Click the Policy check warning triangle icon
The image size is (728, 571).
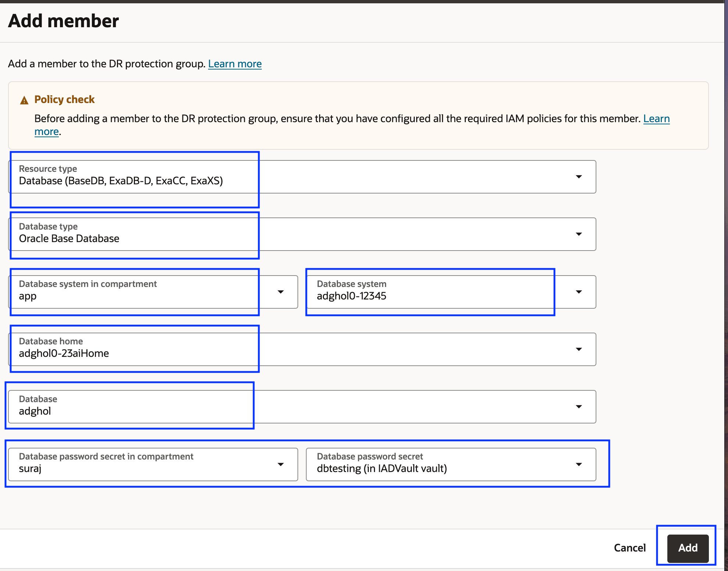(24, 100)
